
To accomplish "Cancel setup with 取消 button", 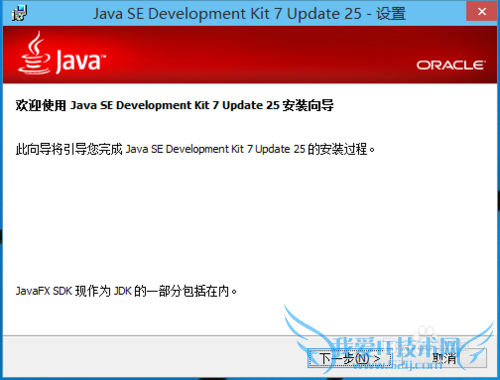I will click(x=445, y=359).
